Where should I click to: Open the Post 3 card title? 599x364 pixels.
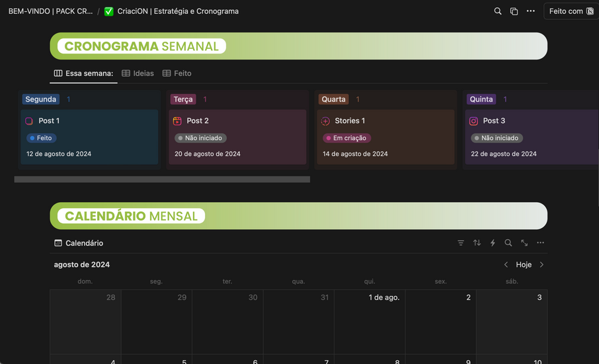coord(494,121)
